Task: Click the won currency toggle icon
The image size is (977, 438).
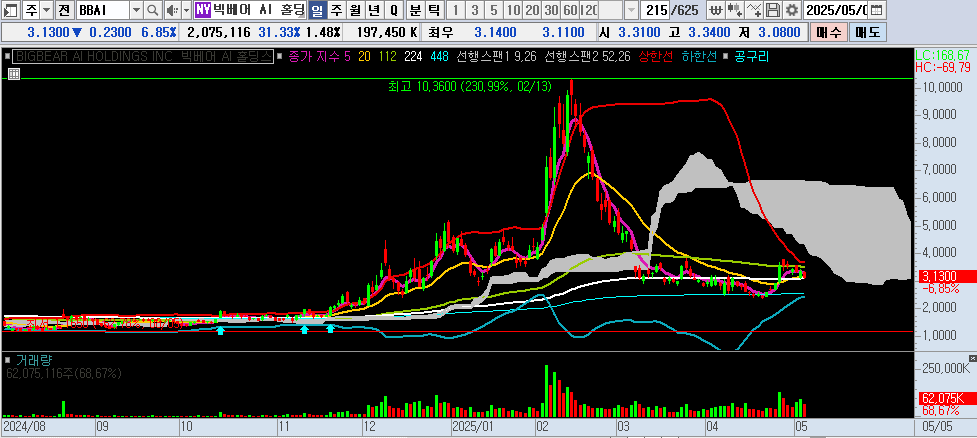Action: click(717, 9)
